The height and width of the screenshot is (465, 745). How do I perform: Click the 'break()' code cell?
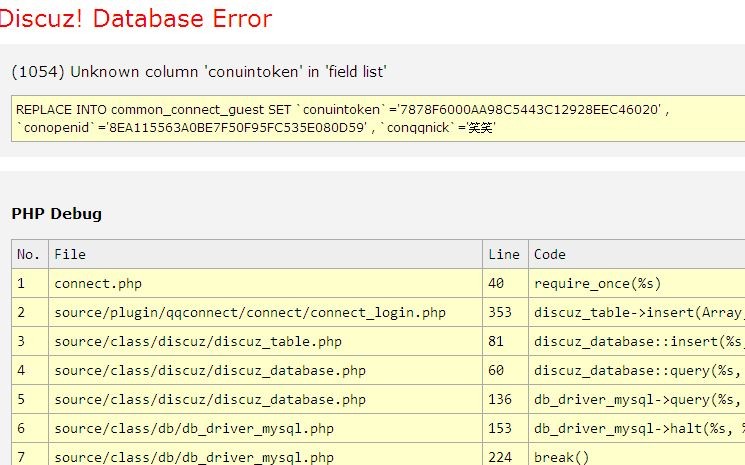tap(637, 455)
